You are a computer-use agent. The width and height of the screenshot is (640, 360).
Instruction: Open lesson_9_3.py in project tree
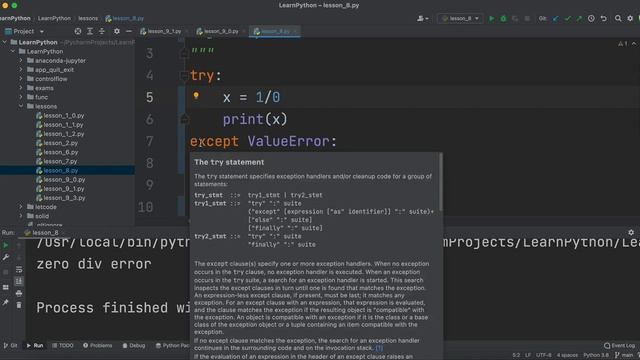tap(64, 198)
